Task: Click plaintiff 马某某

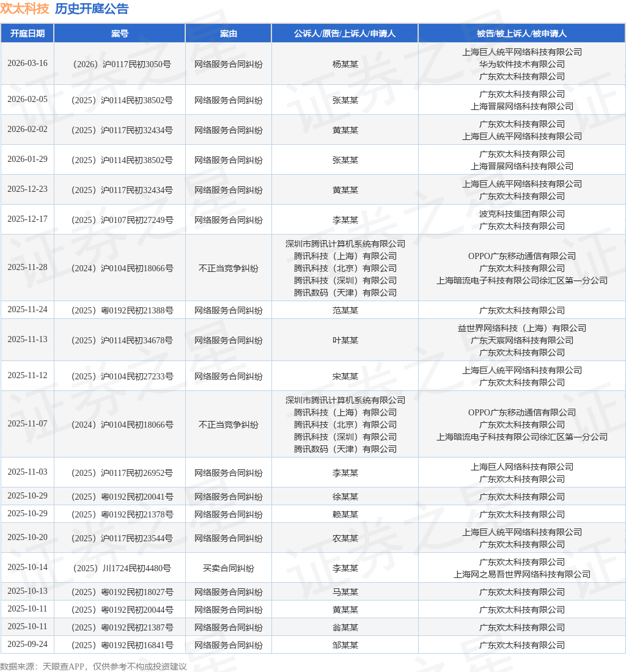Action: tap(345, 592)
